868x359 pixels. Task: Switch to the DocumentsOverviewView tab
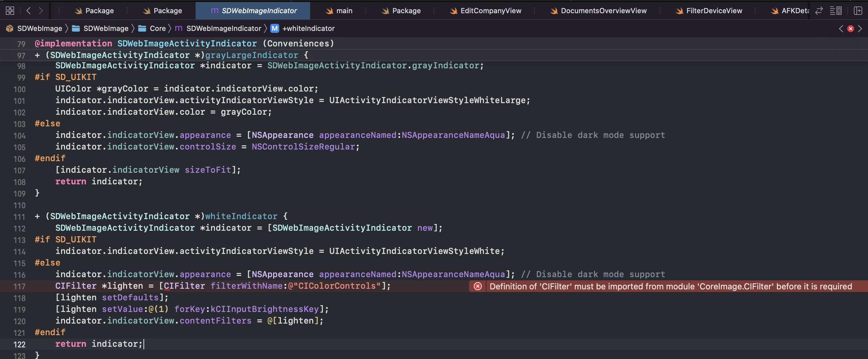pyautogui.click(x=603, y=10)
